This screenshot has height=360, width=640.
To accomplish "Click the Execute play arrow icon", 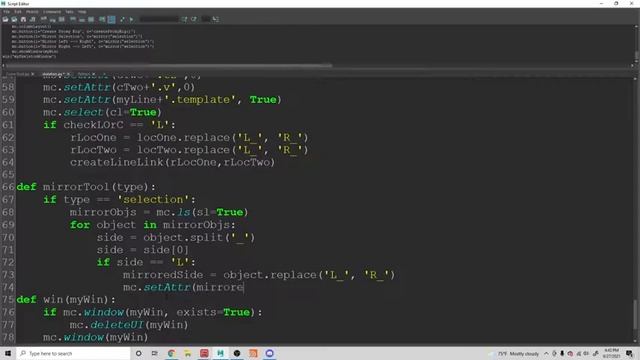I will coord(131,19).
